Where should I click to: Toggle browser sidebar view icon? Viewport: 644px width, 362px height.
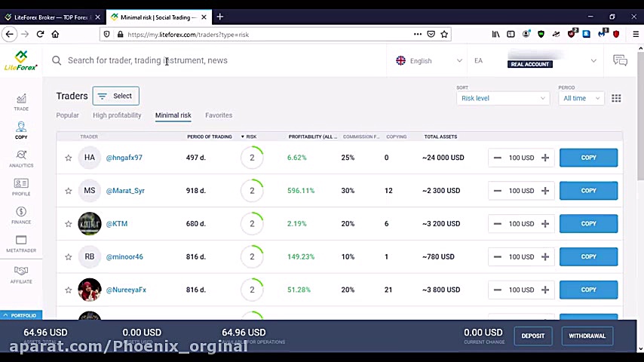(x=511, y=34)
